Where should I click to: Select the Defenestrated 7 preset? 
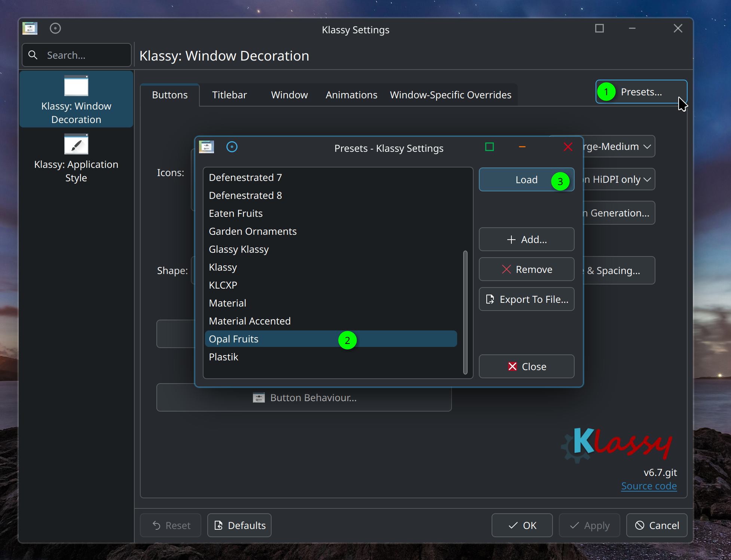(331, 178)
